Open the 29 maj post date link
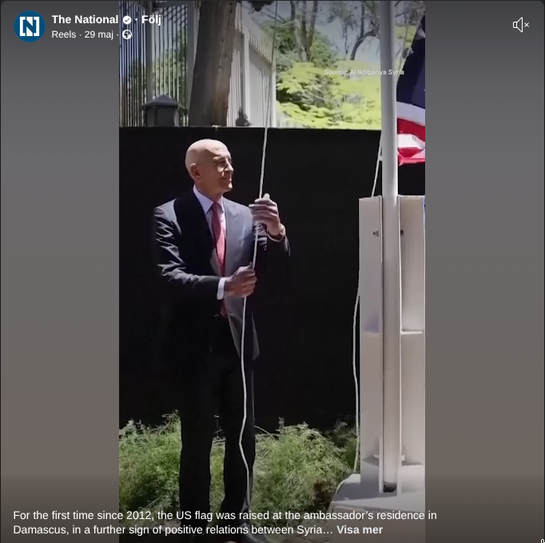 pyautogui.click(x=99, y=35)
